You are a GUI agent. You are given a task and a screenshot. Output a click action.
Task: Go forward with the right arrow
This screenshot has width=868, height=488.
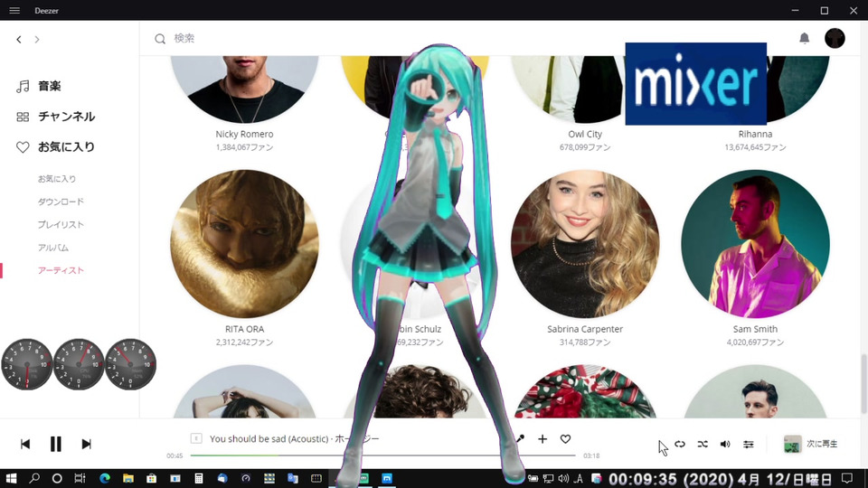tap(37, 39)
